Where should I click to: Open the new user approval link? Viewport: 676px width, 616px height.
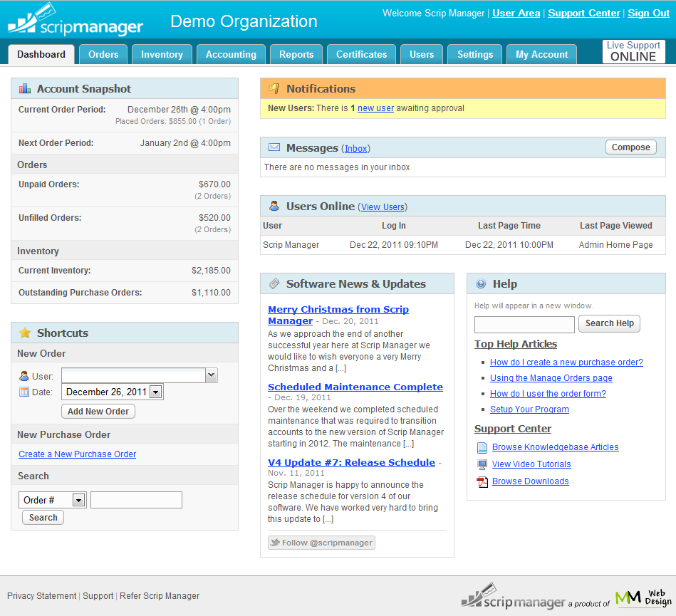[375, 108]
